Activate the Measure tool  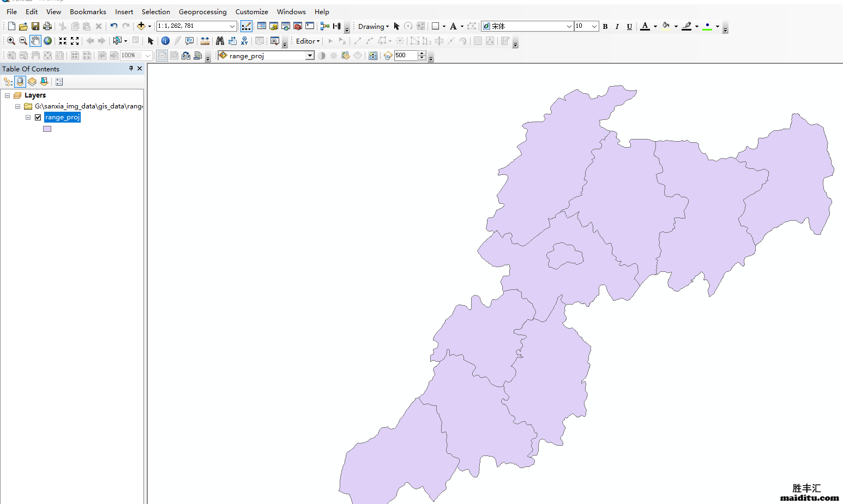point(204,40)
